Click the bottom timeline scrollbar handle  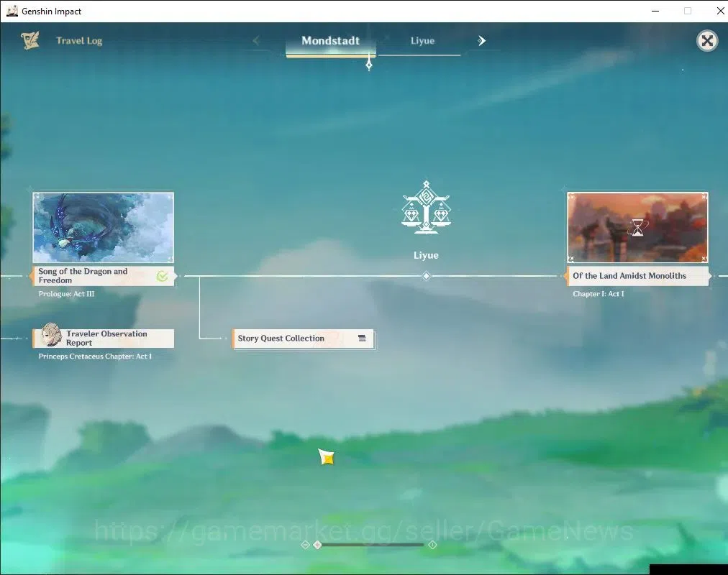317,544
